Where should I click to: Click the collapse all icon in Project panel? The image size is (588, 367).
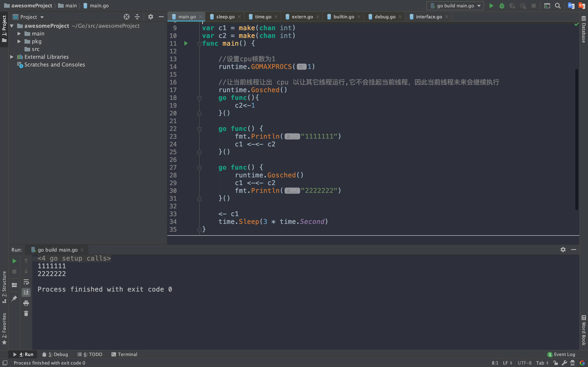[x=137, y=17]
